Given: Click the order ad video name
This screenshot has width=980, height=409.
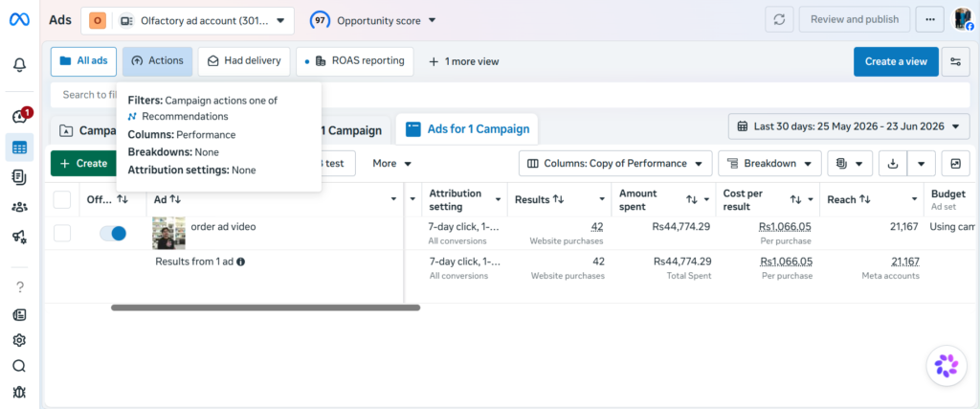Looking at the screenshot, I should click(x=223, y=227).
